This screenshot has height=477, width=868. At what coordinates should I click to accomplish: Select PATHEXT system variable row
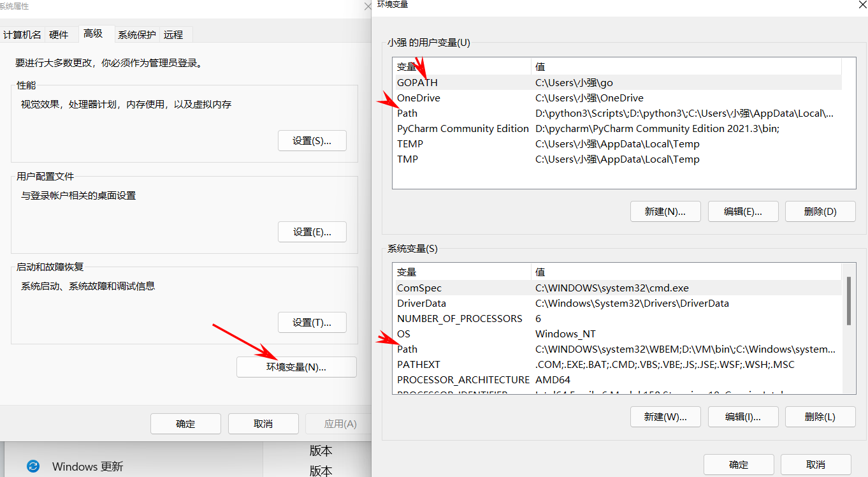point(617,364)
